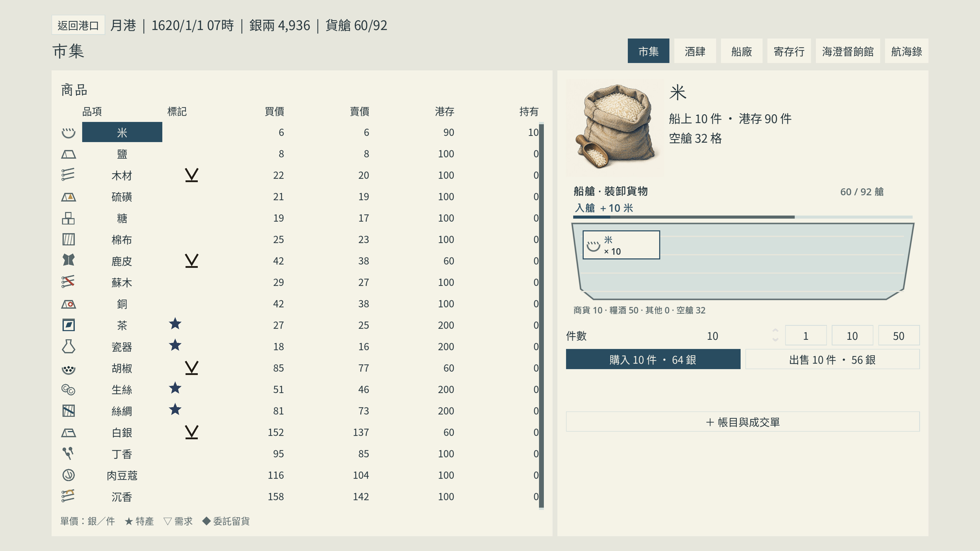Click the sappanwood icon beside 蘇木
980x551 pixels.
pyautogui.click(x=68, y=282)
